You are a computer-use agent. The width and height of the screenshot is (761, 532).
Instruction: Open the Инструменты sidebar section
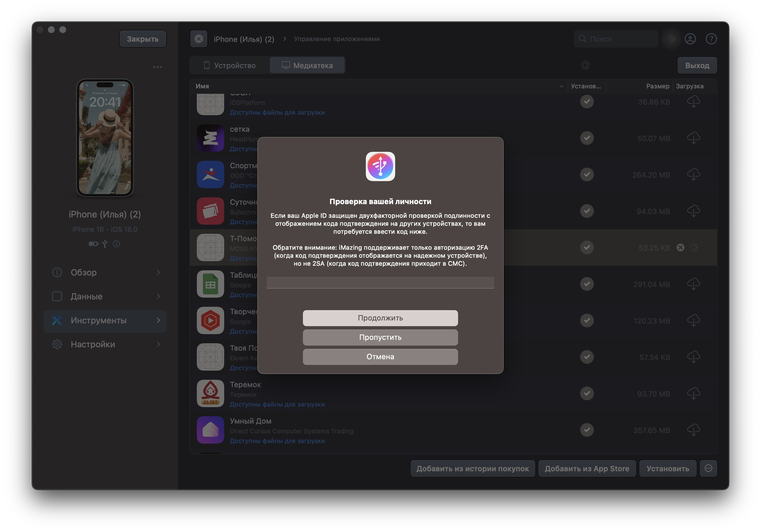point(105,320)
